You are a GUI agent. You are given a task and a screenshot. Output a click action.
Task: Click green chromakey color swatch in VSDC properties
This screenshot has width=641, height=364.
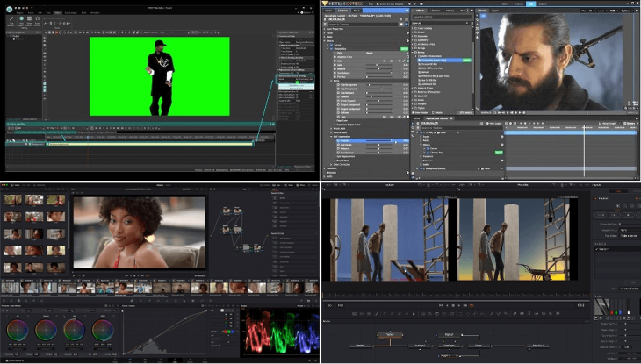[298, 82]
